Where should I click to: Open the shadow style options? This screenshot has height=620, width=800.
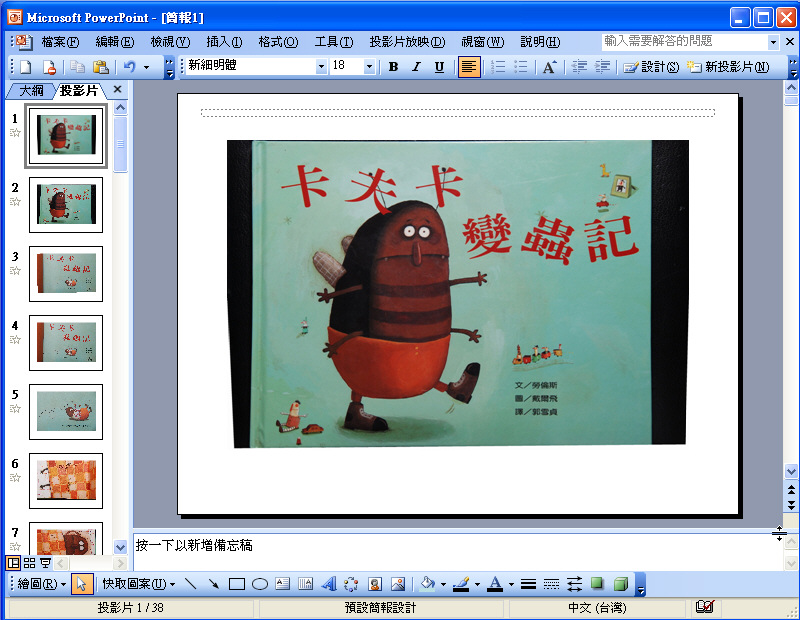point(597,584)
